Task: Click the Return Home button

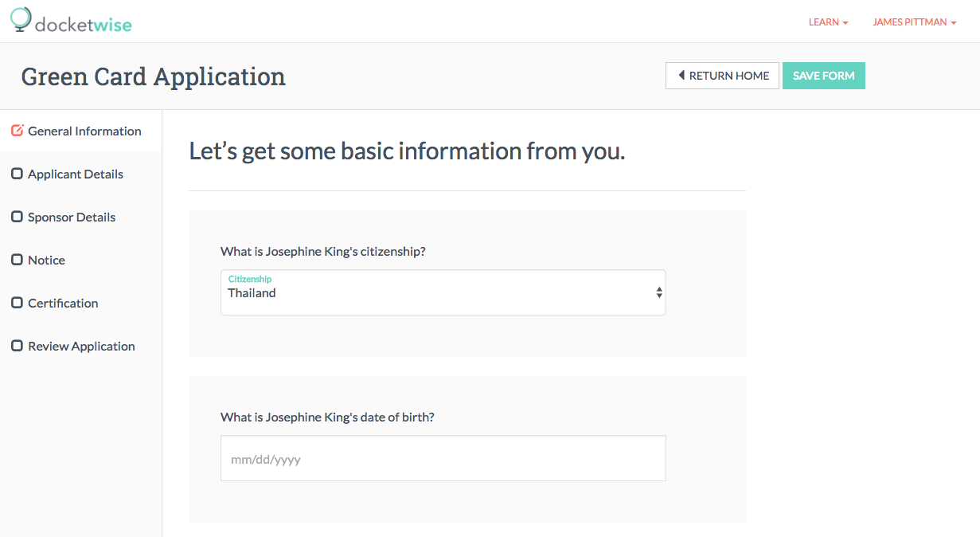Action: click(x=722, y=76)
